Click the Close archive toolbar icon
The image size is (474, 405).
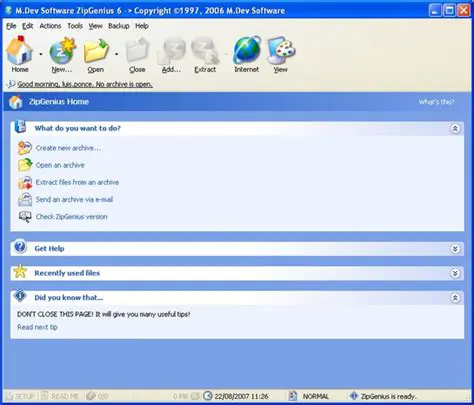coord(137,50)
